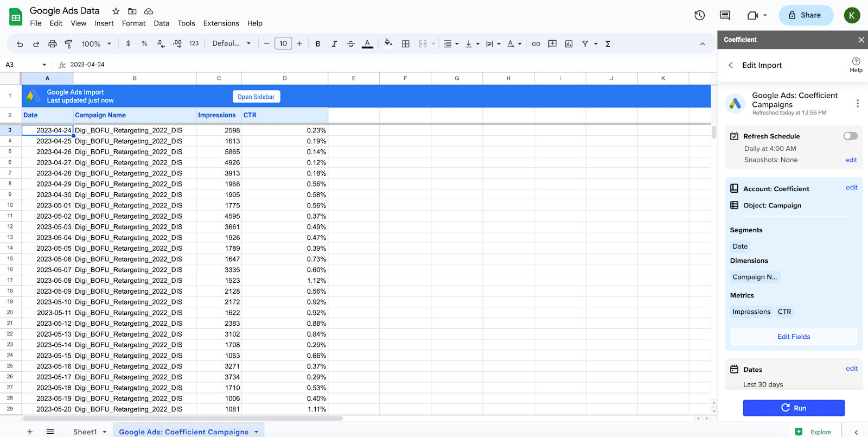Move document using folder icon

(x=132, y=11)
